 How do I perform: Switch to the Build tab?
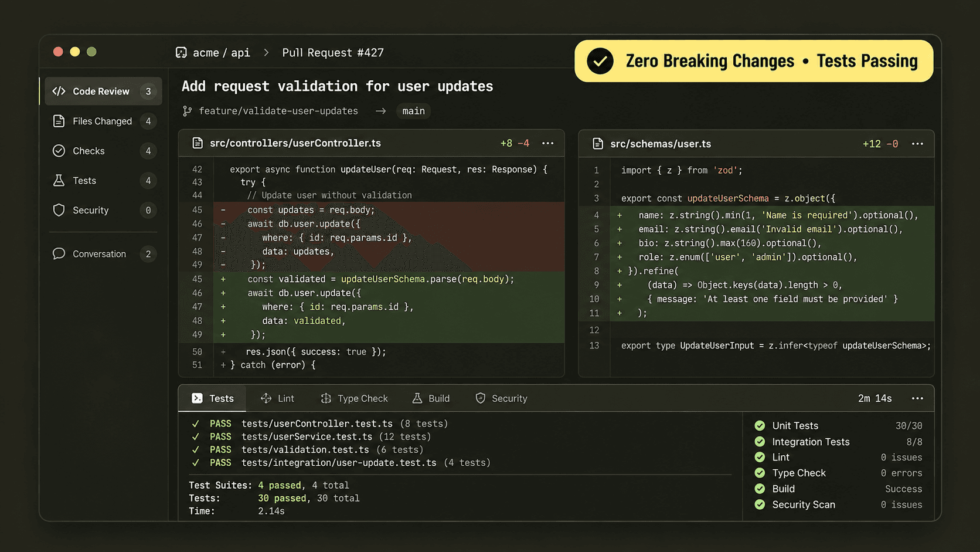(x=431, y=398)
